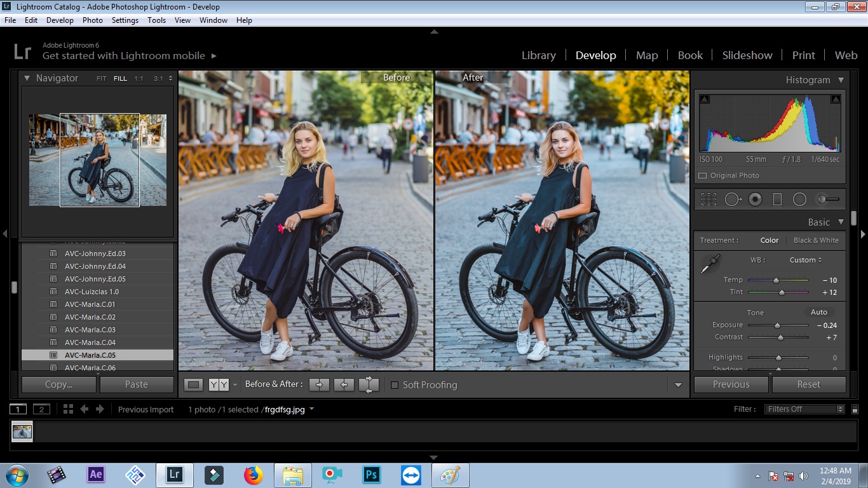The height and width of the screenshot is (488, 868).
Task: Open Navigator 3:1 zoom level options
Action: pyautogui.click(x=170, y=79)
